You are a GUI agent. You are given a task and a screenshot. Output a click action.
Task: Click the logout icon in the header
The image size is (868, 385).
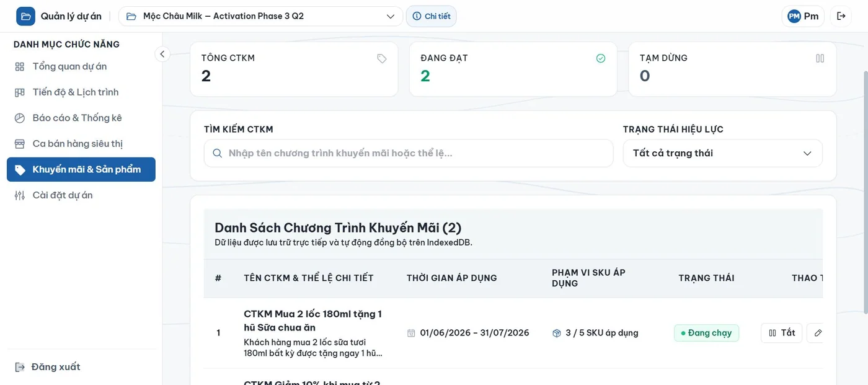[841, 16]
